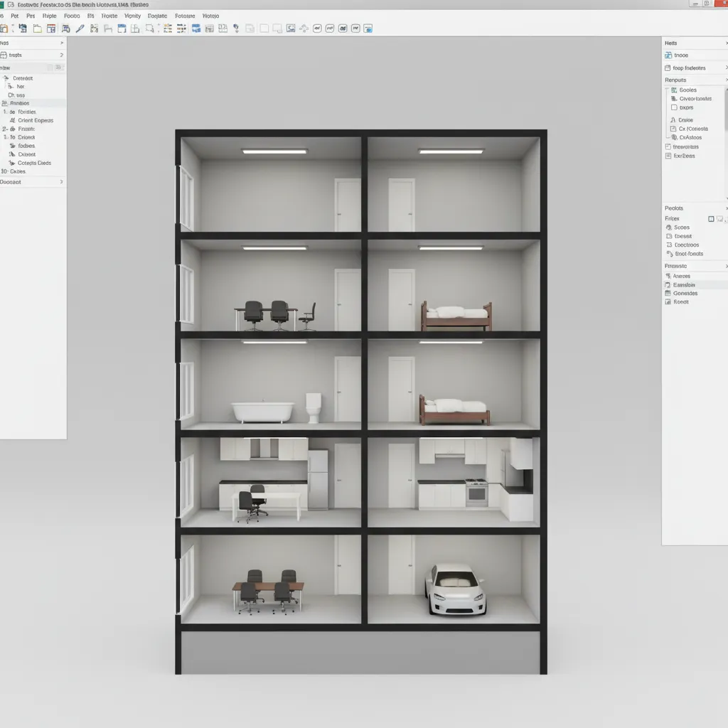
Task: Click the last blue toolbar icon
Action: coord(368,28)
